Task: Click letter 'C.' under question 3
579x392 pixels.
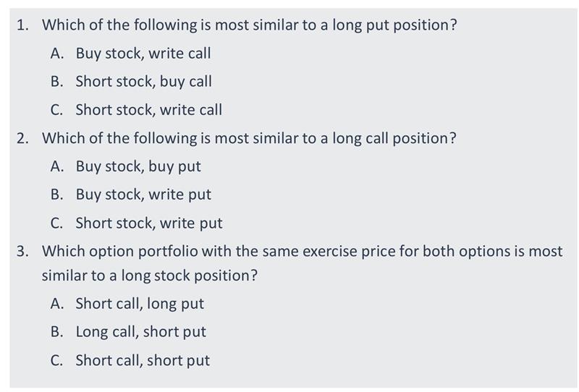Action: [x=57, y=360]
